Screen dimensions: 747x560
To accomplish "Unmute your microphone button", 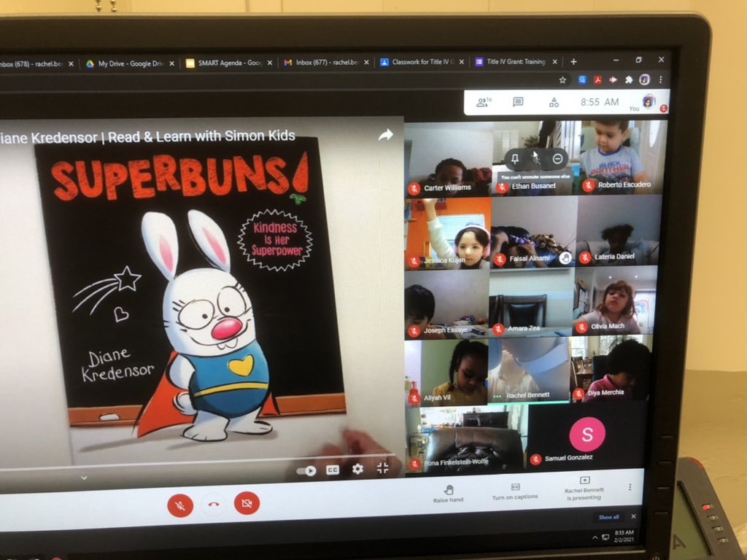I will [180, 506].
